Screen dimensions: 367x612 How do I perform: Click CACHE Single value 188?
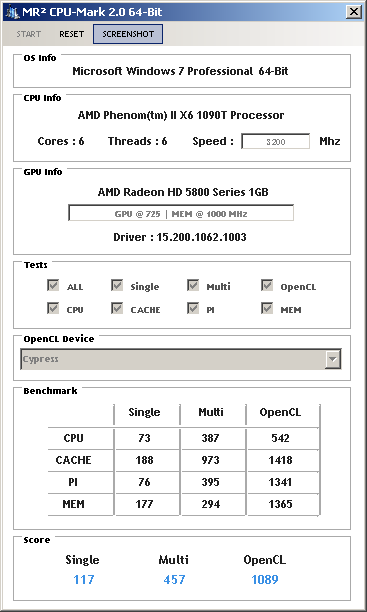144,460
